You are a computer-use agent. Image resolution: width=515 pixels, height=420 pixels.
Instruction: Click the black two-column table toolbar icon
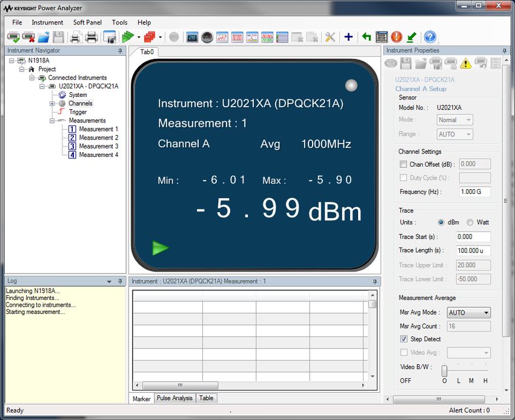pyautogui.click(x=381, y=37)
